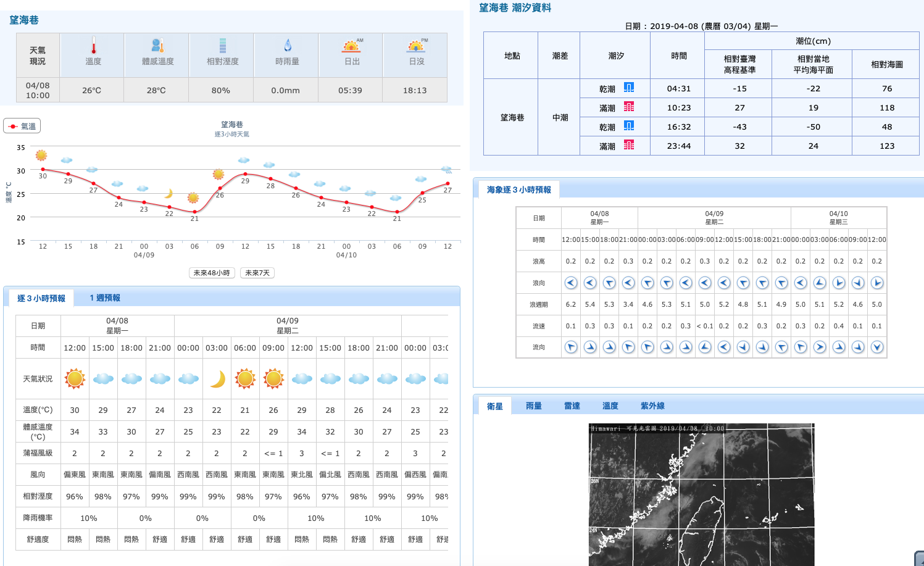Image resolution: width=924 pixels, height=566 pixels.
Task: Click the tide date 2019-04-08 line
Action: click(701, 26)
